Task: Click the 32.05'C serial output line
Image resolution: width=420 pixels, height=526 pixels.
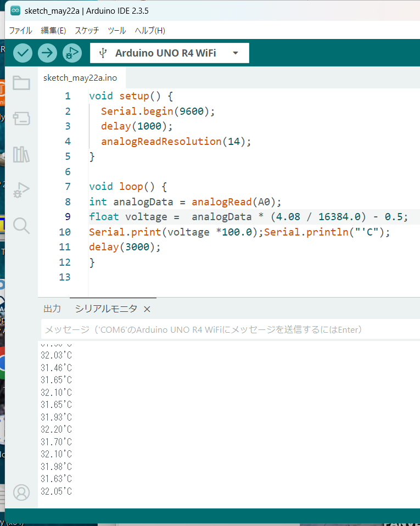Action: pos(56,491)
